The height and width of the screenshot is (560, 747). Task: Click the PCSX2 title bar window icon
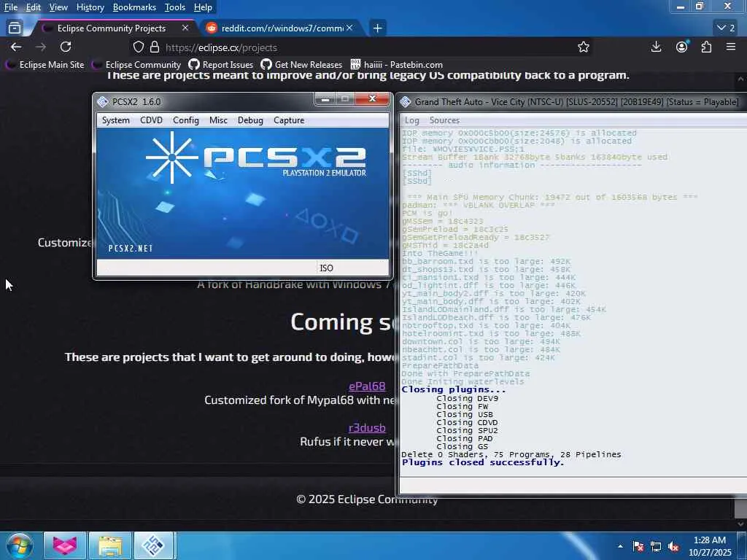[102, 101]
